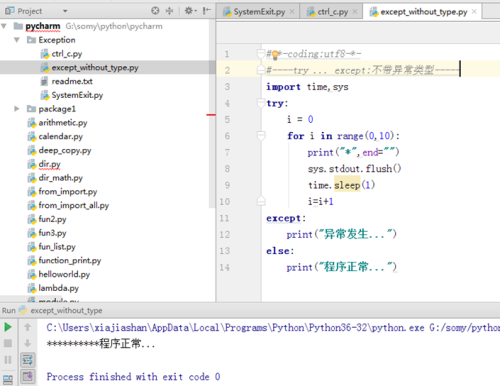
Task: Expand the package1 folder
Action: pyautogui.click(x=17, y=109)
